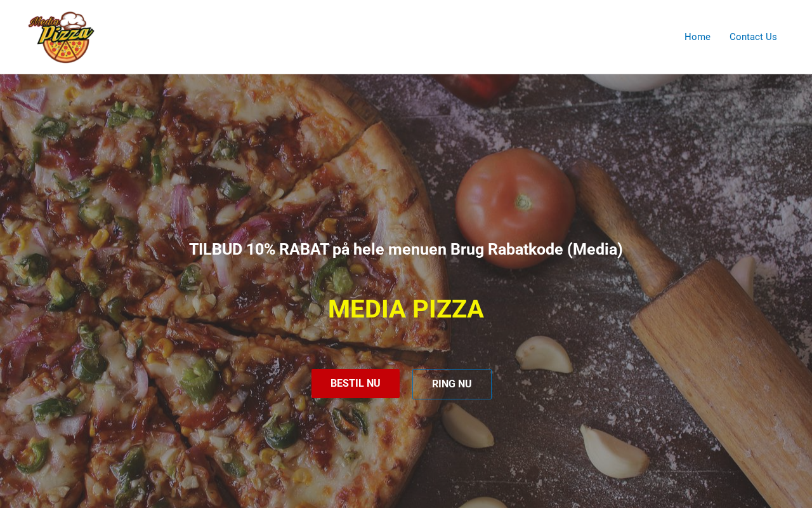Image resolution: width=812 pixels, height=508 pixels.
Task: Select the RING NU button
Action: coord(452,384)
